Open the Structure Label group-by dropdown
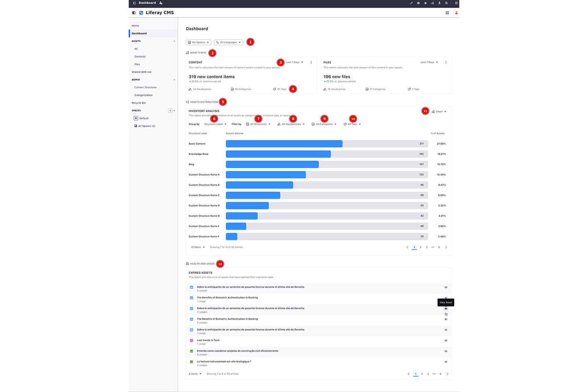588x392 pixels. pyautogui.click(x=215, y=124)
